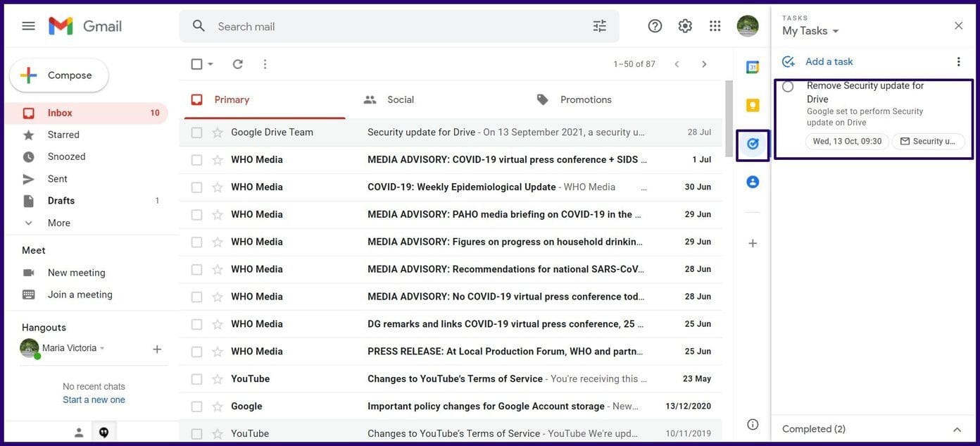Viewport: 980px width, 446px height.
Task: Select the Important policy changes email checkbox
Action: tap(196, 407)
